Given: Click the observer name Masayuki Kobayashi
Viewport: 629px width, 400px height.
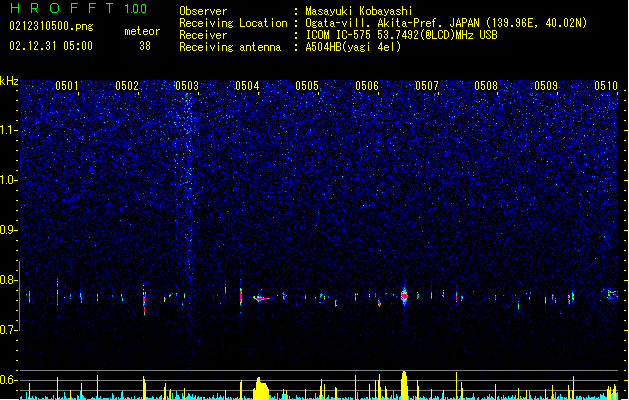Looking at the screenshot, I should tap(359, 11).
